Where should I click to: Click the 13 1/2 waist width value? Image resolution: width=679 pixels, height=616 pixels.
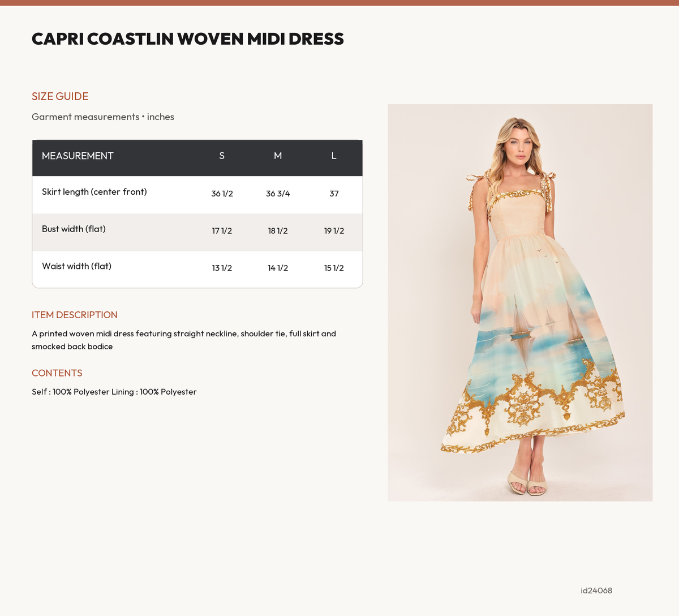tap(222, 268)
